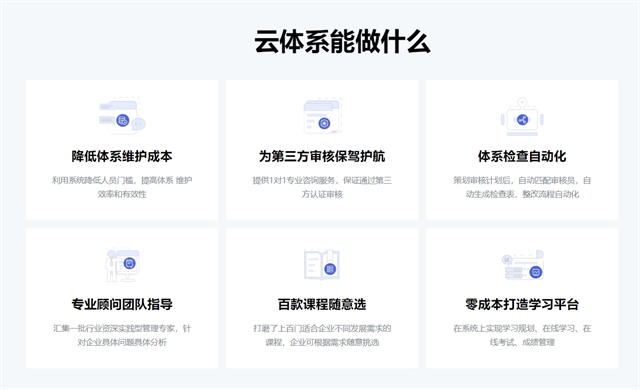Open the 零成本打造学习平台 card title

click(x=522, y=304)
